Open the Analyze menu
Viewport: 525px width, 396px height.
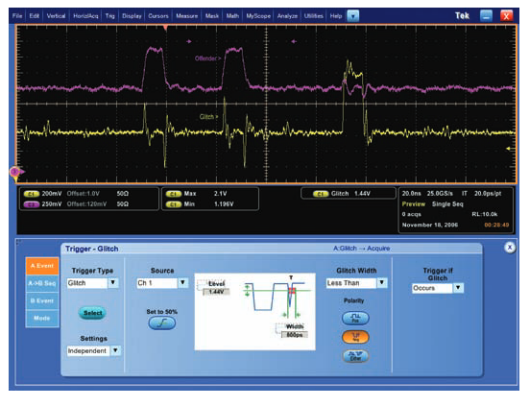point(287,16)
